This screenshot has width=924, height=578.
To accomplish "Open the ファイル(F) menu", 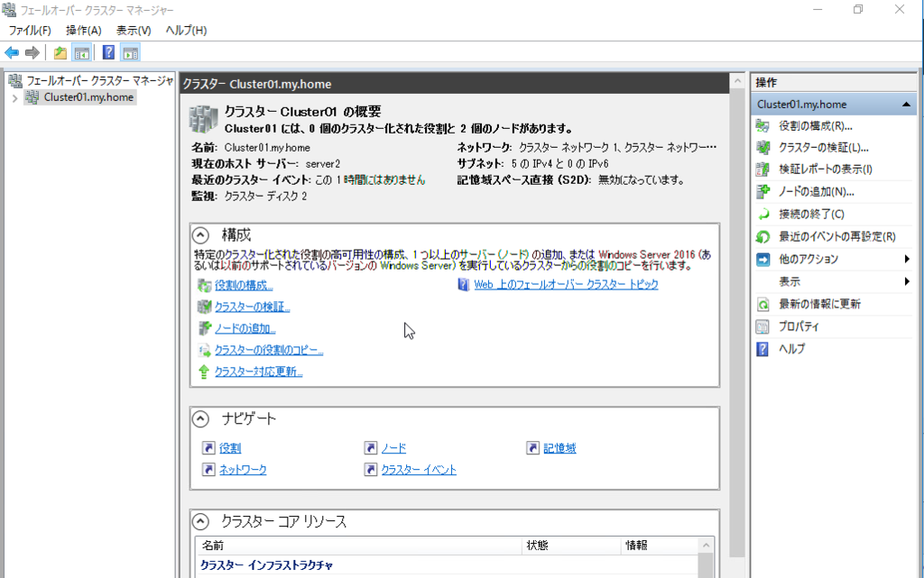I will (x=30, y=30).
